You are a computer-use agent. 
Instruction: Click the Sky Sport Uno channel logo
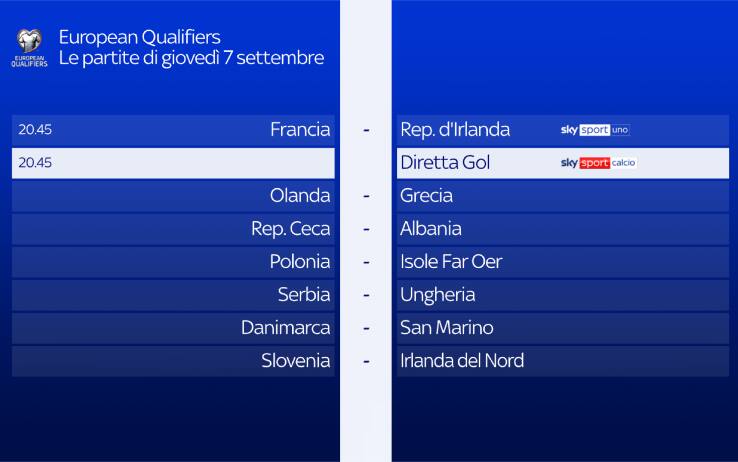pos(595,130)
